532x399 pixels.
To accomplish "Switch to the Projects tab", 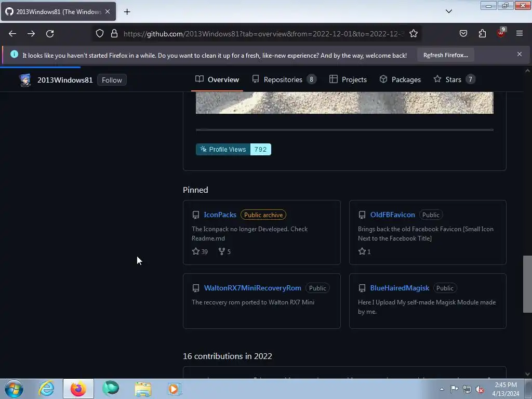I will (348, 79).
